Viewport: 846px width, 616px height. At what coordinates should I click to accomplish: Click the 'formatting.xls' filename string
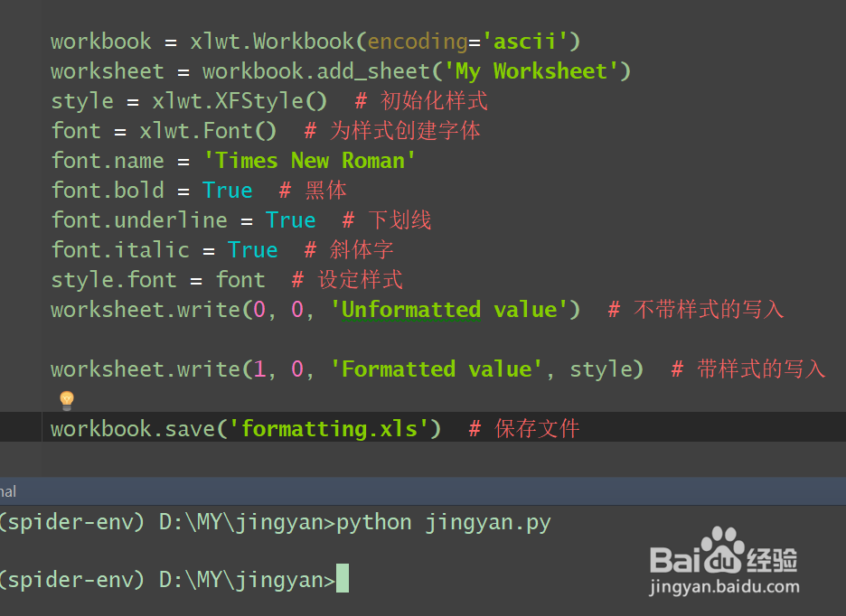329,429
